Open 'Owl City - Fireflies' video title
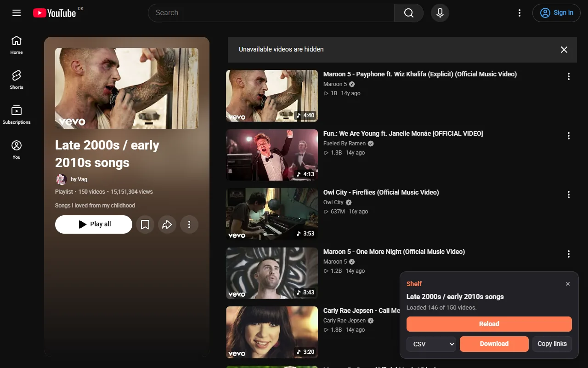The image size is (588, 368). point(381,192)
